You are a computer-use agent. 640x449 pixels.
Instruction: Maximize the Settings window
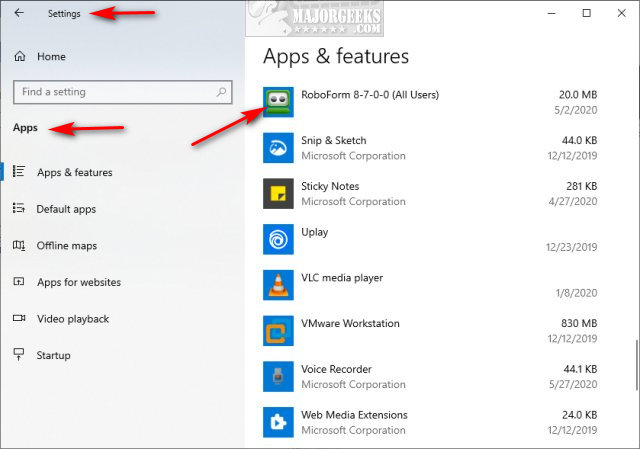tap(587, 13)
